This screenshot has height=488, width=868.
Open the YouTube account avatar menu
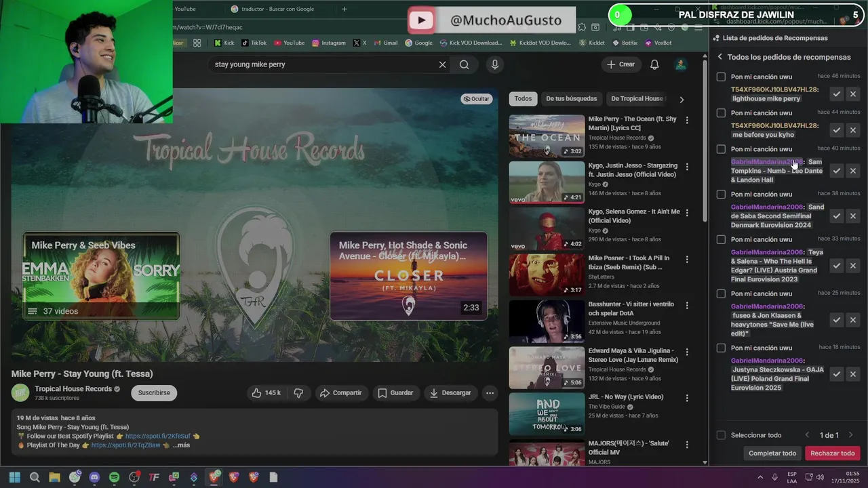pos(680,64)
